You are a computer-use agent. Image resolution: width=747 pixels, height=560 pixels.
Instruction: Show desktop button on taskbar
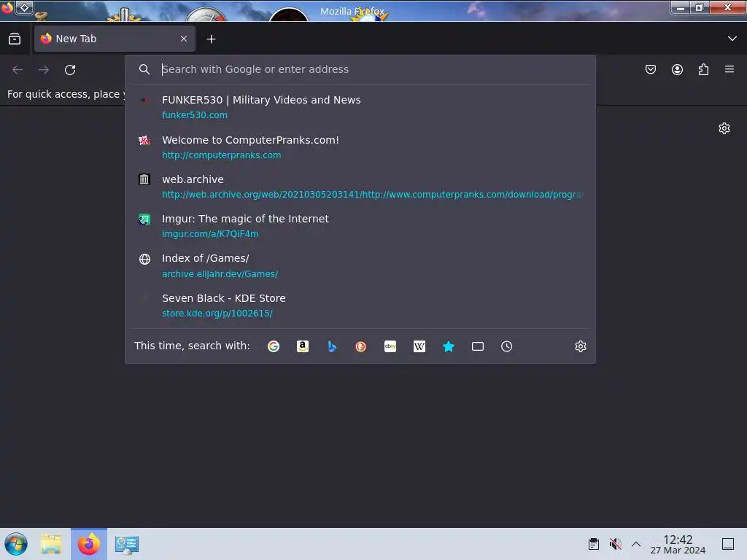click(728, 544)
